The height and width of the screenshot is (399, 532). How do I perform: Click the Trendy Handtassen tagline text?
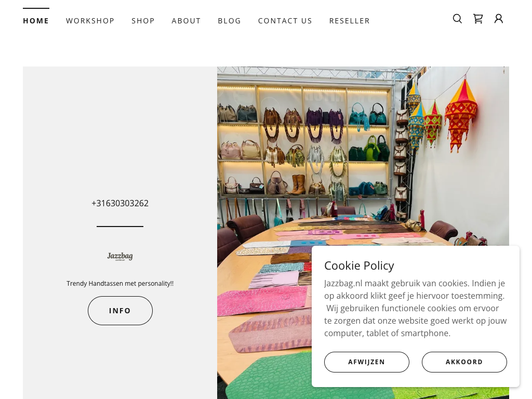[x=120, y=283]
